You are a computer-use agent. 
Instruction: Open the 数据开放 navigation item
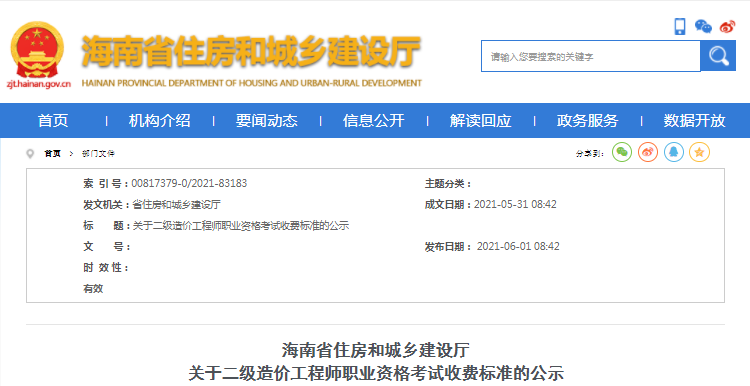point(695,121)
